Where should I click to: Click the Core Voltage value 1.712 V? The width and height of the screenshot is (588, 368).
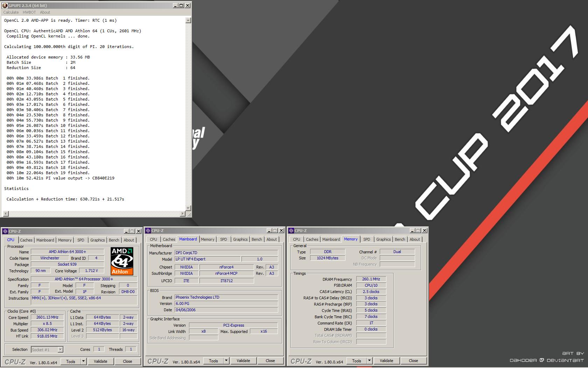(x=91, y=271)
